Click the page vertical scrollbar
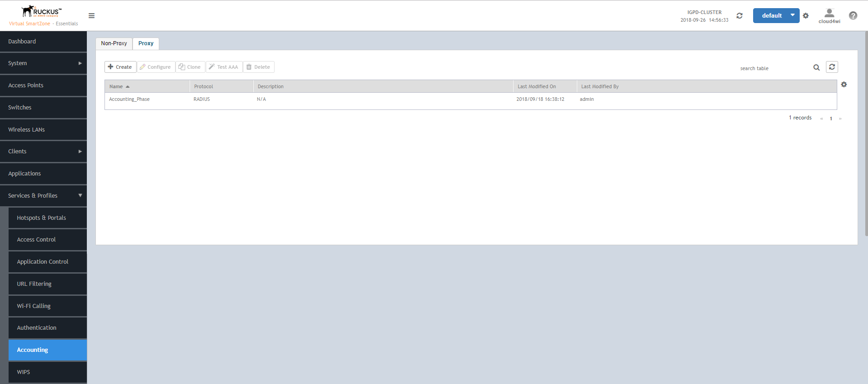The image size is (868, 384). (866, 134)
